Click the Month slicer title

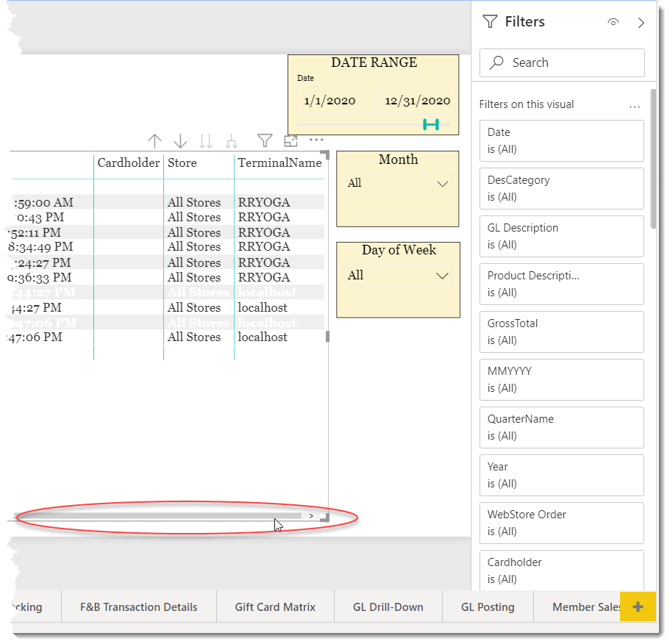pyautogui.click(x=398, y=160)
